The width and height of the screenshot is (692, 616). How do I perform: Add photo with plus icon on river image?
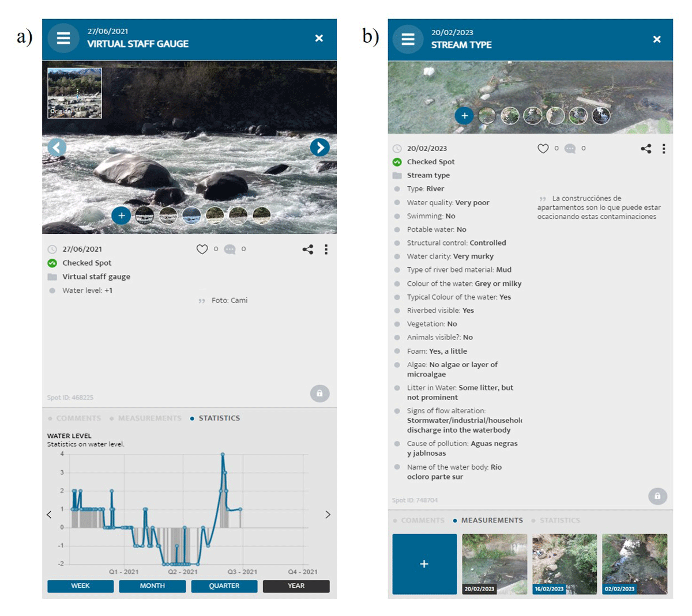pos(121,216)
